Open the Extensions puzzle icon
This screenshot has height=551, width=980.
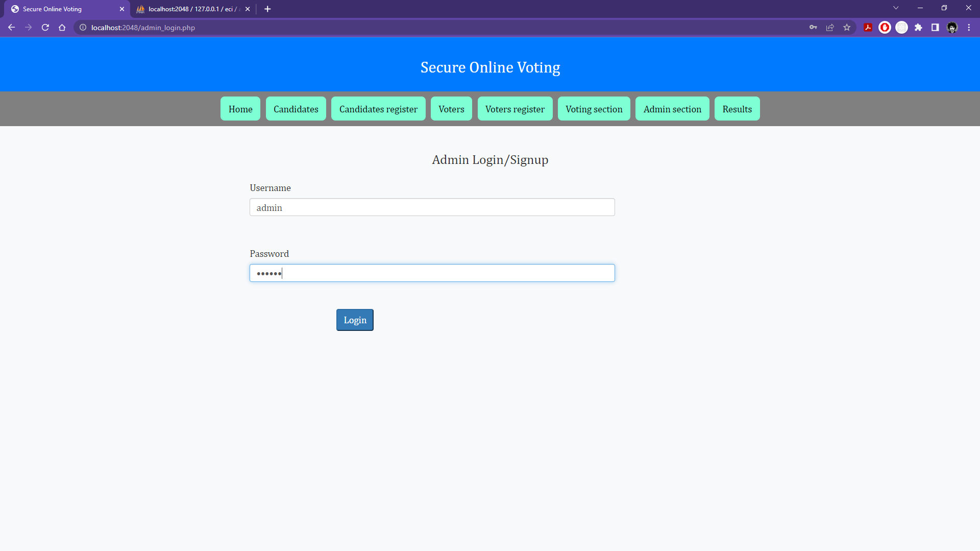click(919, 28)
